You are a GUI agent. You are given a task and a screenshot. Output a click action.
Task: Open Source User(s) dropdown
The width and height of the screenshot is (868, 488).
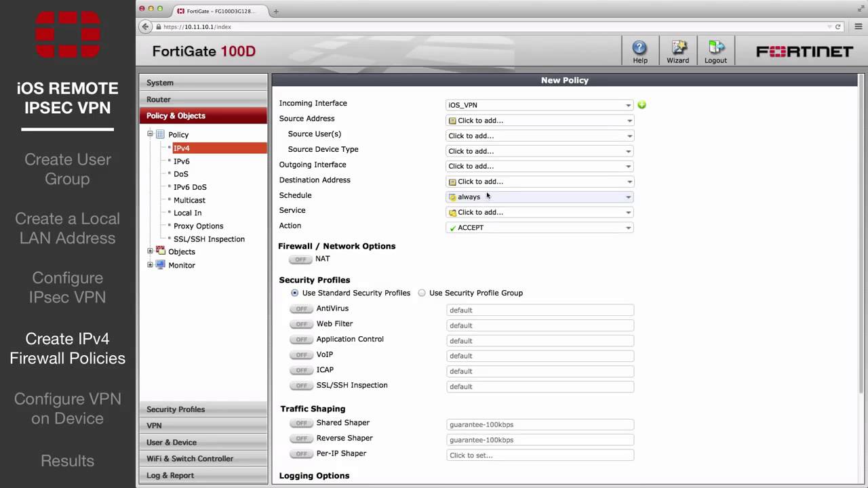click(540, 136)
